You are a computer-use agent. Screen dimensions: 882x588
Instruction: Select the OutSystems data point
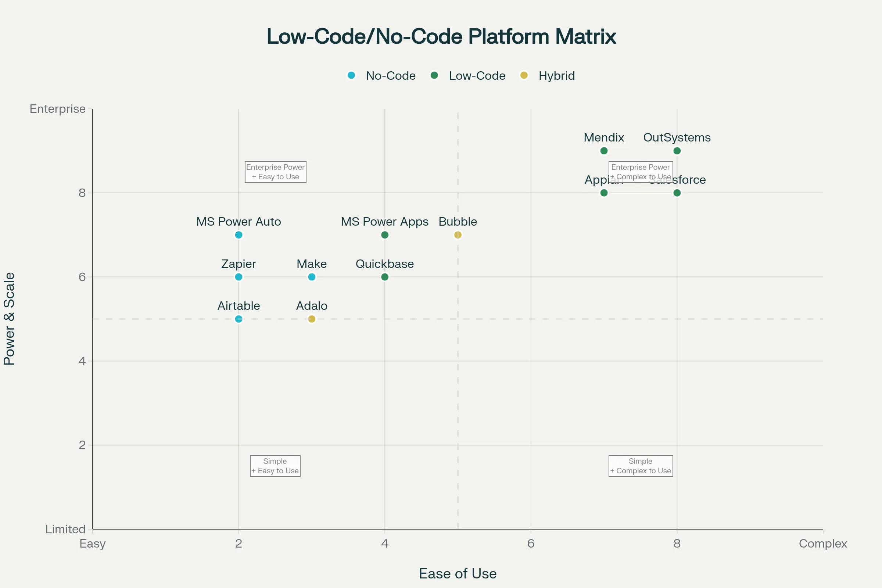(677, 151)
